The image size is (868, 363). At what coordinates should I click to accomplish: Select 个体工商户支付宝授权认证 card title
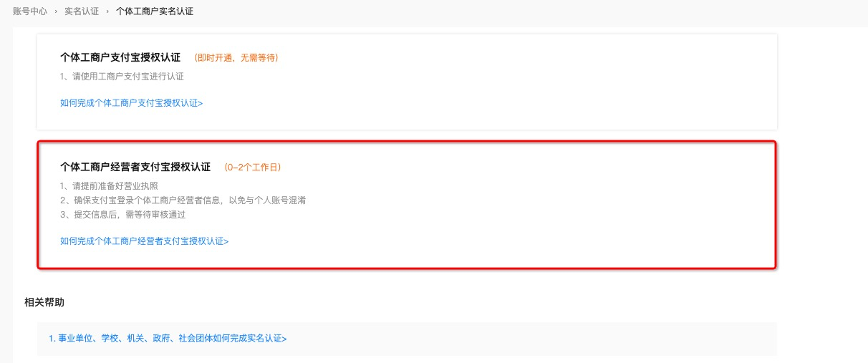coord(120,57)
